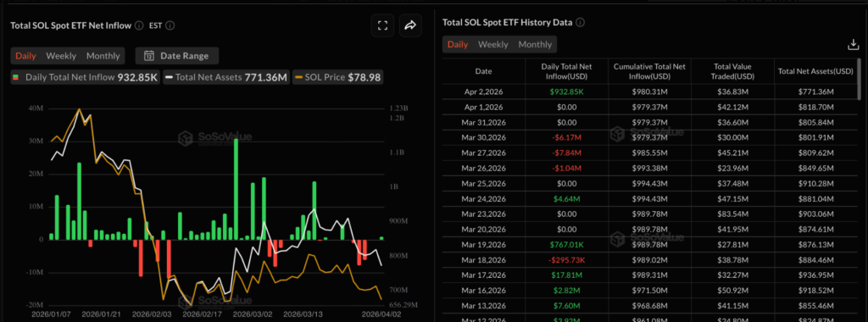Switch chart to Monthly view
The height and width of the screenshot is (322, 868).
click(103, 56)
